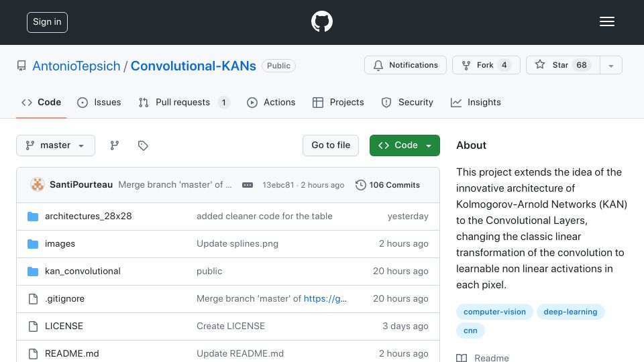Click the fork count 4
644x362 pixels.
pos(504,65)
